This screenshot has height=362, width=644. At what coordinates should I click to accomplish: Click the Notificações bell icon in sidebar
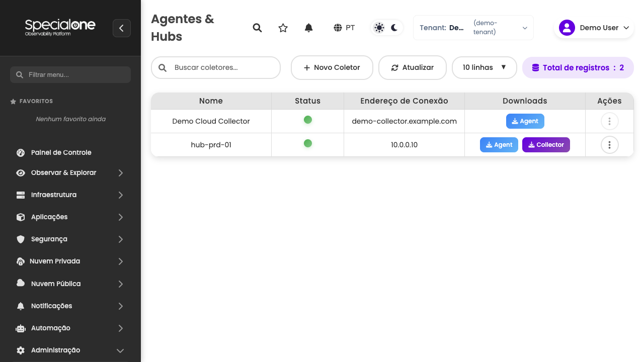(21, 306)
